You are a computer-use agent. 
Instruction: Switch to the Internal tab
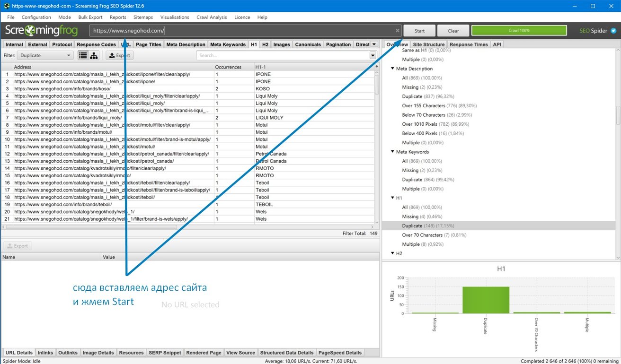[x=14, y=44]
